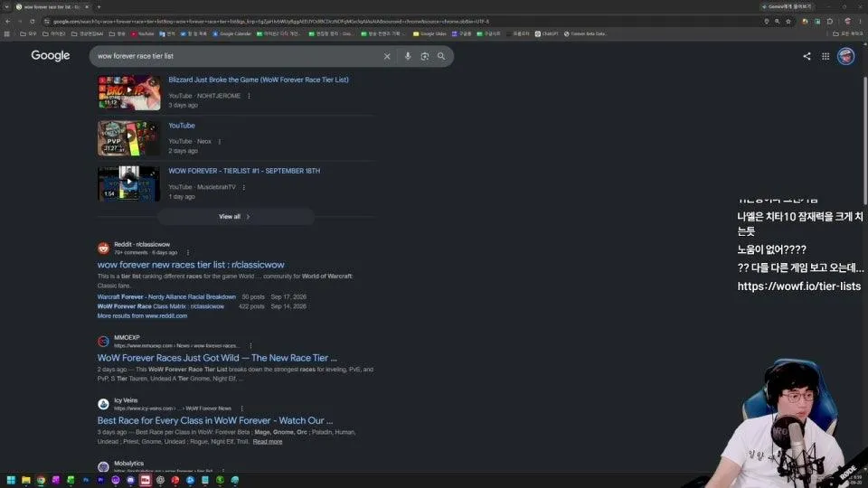This screenshot has height=488, width=868.
Task: Click the https://wowf.io/tier-lists chat text
Action: tap(798, 286)
